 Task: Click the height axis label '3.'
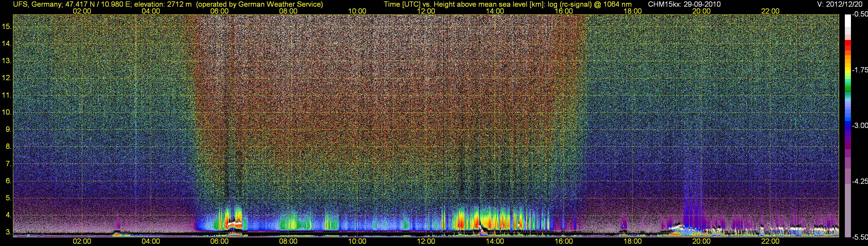(x=8, y=232)
